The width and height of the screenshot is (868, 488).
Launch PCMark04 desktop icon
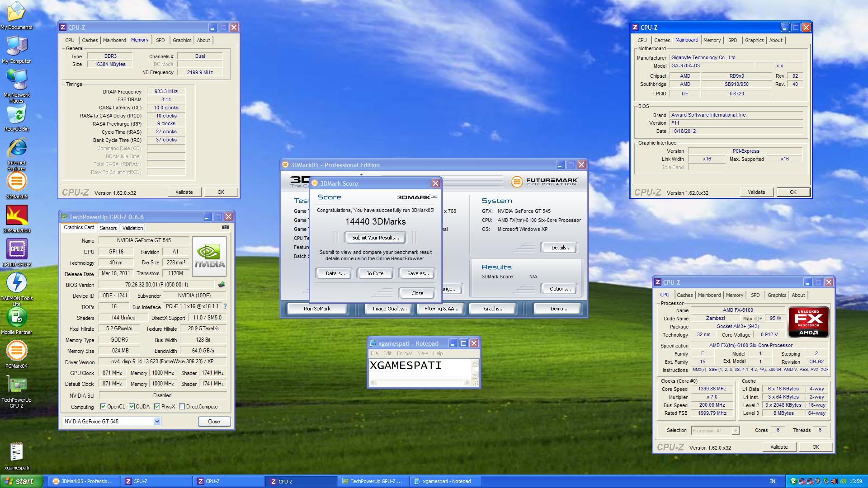click(16, 354)
